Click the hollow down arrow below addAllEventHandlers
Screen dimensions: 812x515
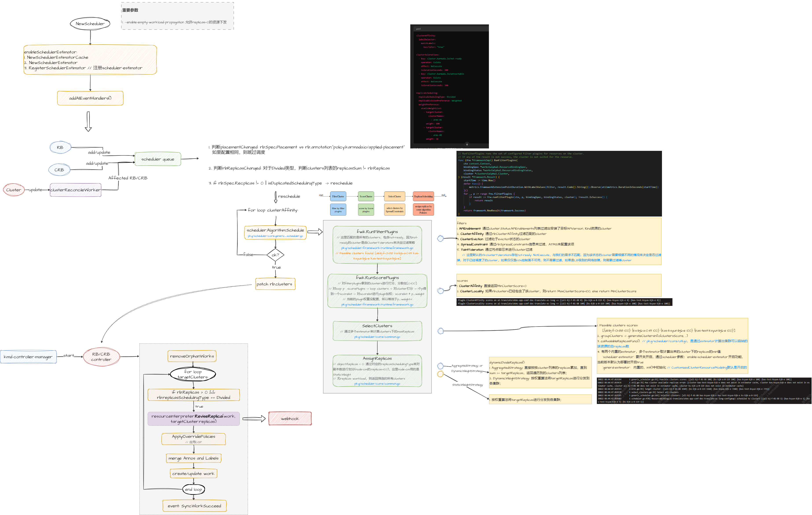[x=88, y=121]
